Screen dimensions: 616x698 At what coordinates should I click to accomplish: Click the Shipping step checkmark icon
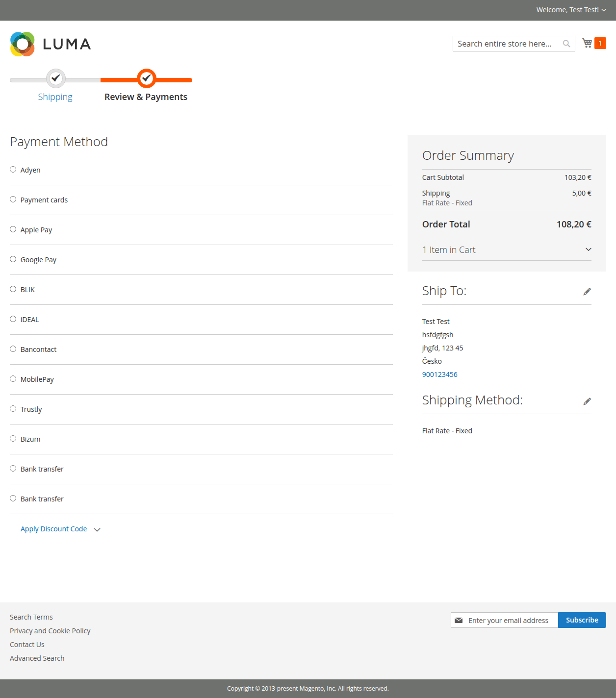tap(56, 78)
